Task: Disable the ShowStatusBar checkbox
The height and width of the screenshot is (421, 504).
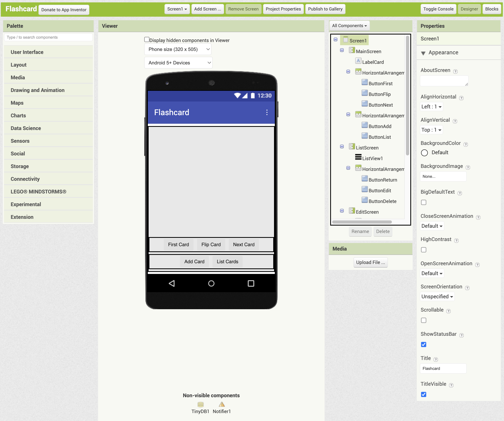Action: click(x=424, y=344)
